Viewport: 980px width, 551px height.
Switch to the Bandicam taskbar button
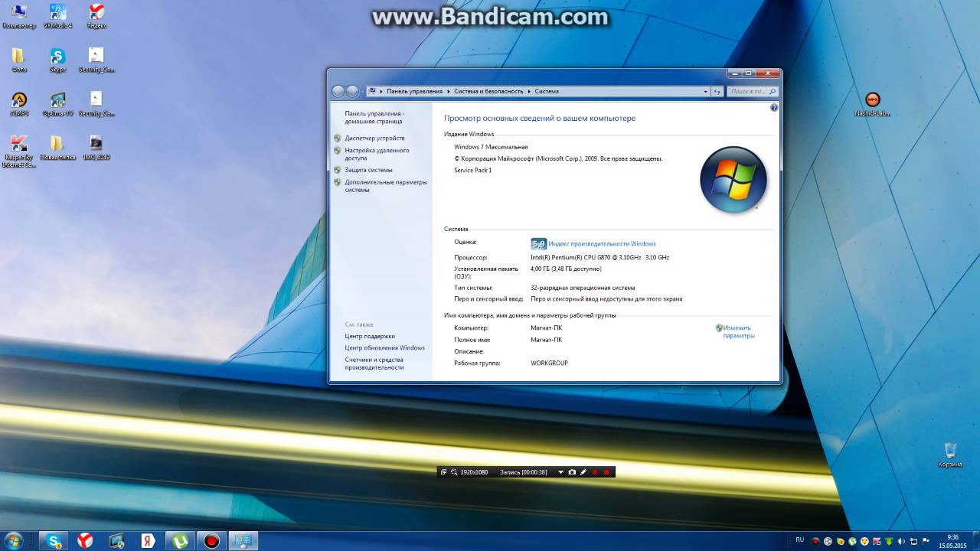click(211, 541)
